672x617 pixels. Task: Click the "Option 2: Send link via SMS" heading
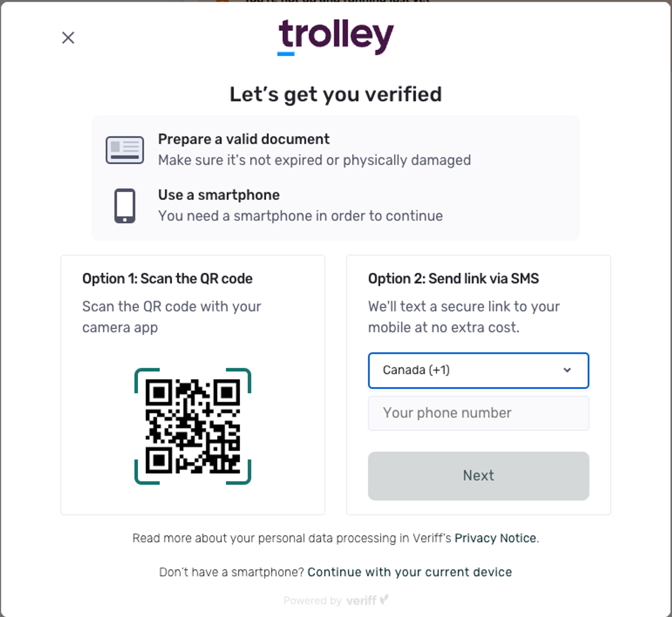[x=453, y=278]
